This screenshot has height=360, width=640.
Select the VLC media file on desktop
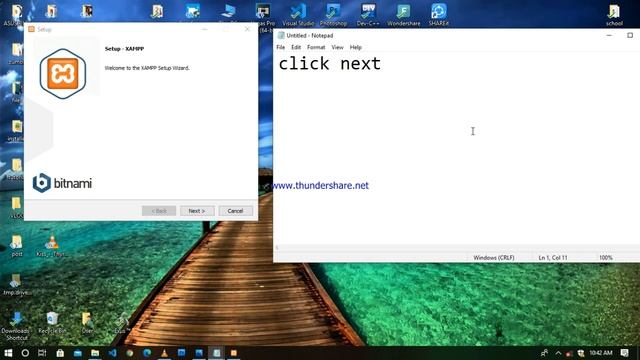(51, 246)
